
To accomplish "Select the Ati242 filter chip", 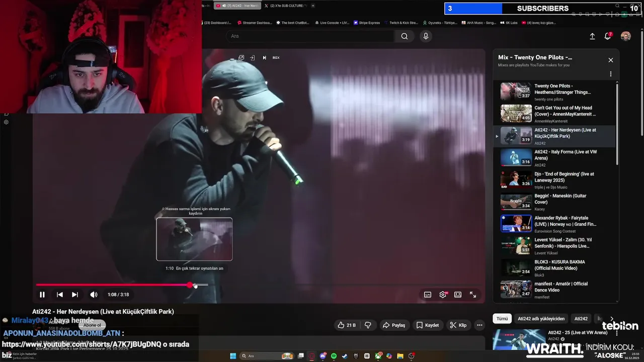I will [x=581, y=319].
